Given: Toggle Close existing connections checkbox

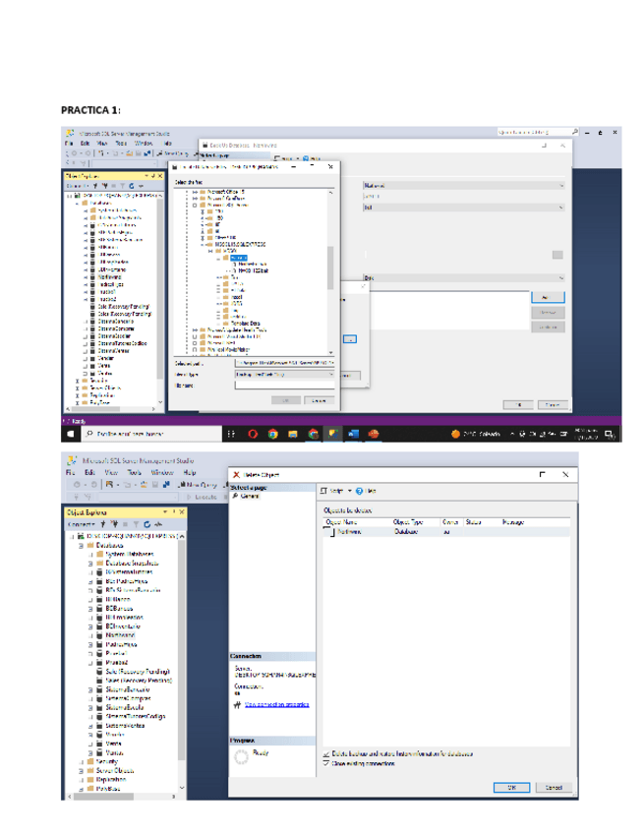Looking at the screenshot, I should pyautogui.click(x=325, y=762).
